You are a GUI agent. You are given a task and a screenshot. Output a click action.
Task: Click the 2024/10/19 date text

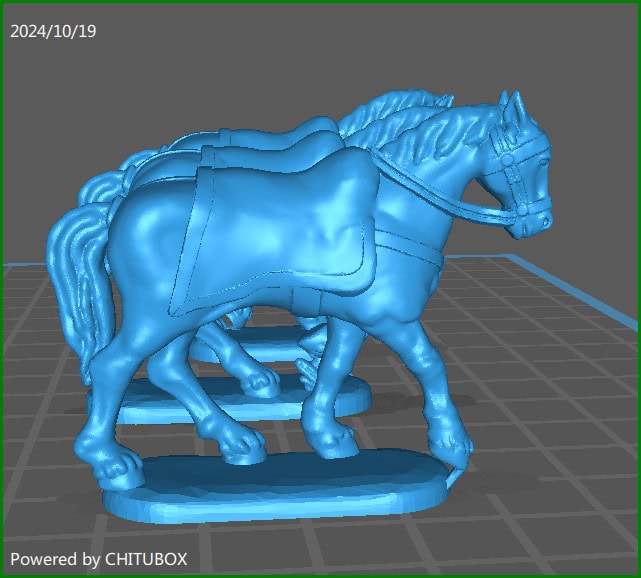point(53,31)
